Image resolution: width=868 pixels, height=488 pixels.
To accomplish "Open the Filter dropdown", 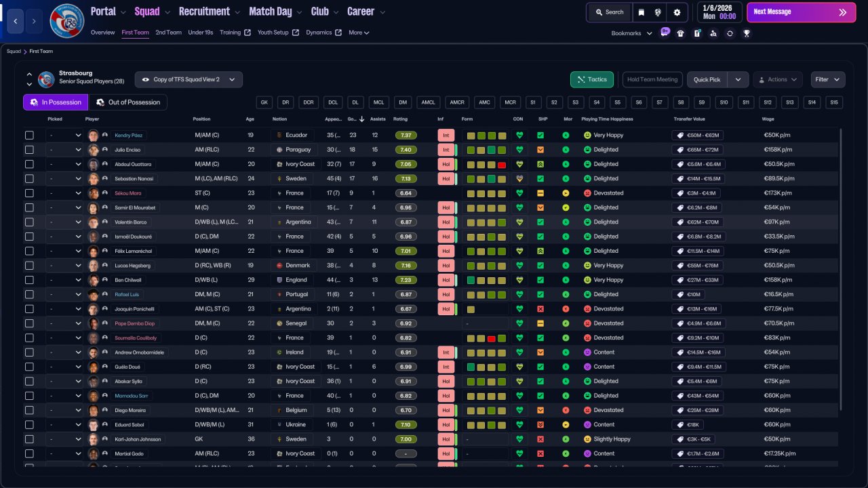I will pyautogui.click(x=828, y=79).
